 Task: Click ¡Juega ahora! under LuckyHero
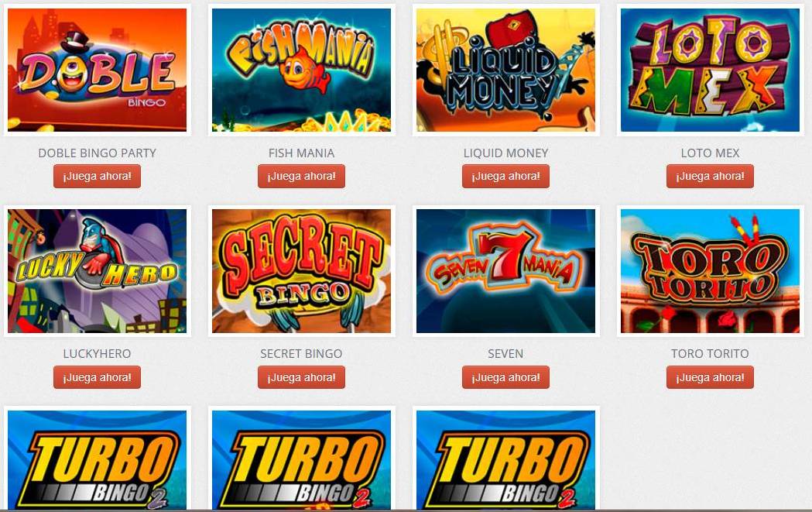[97, 377]
